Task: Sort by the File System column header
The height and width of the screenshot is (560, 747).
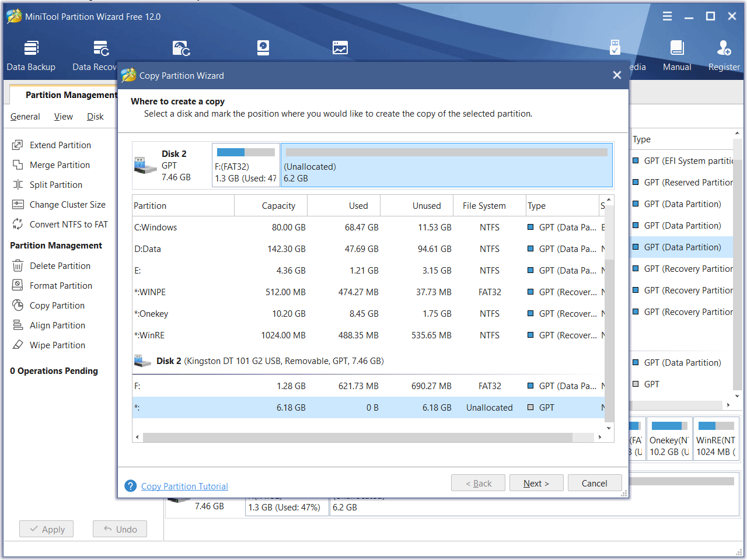Action: pyautogui.click(x=490, y=205)
